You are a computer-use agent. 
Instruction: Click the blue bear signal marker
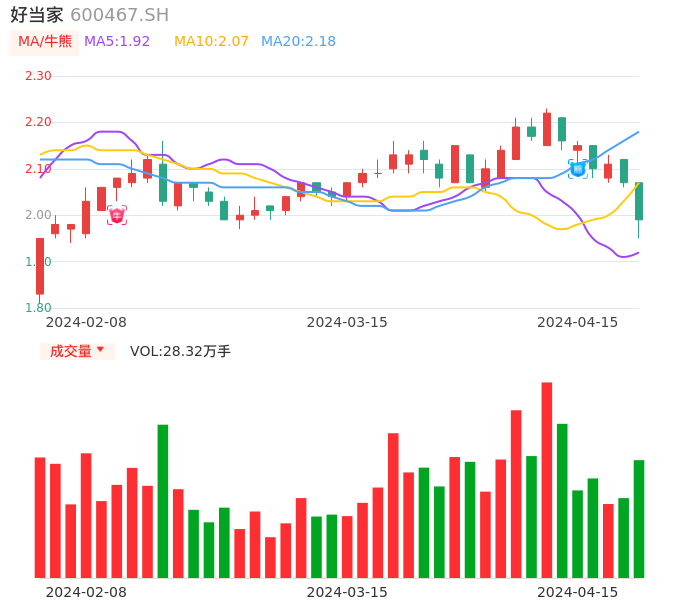[x=578, y=169]
